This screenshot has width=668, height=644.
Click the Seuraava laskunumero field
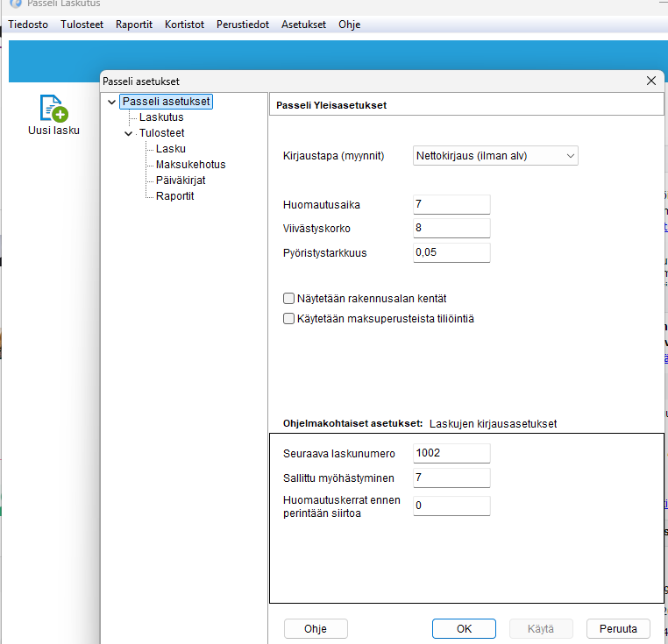[451, 453]
